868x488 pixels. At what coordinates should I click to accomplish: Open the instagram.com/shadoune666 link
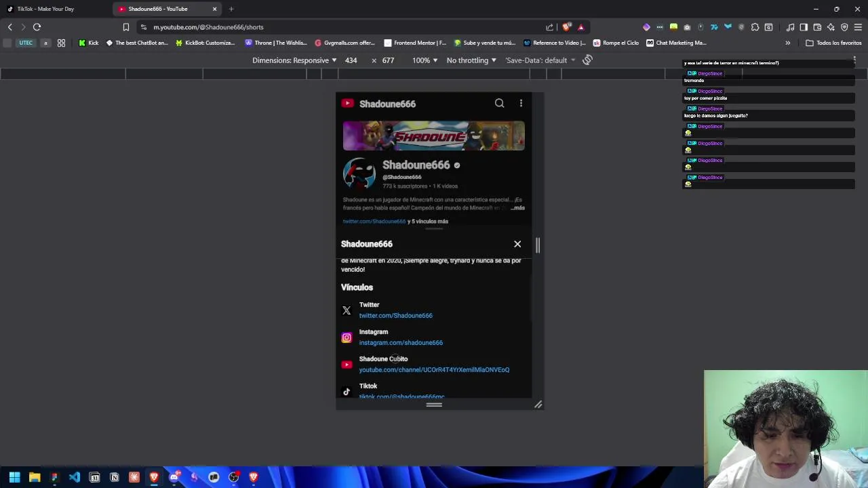[401, 343]
